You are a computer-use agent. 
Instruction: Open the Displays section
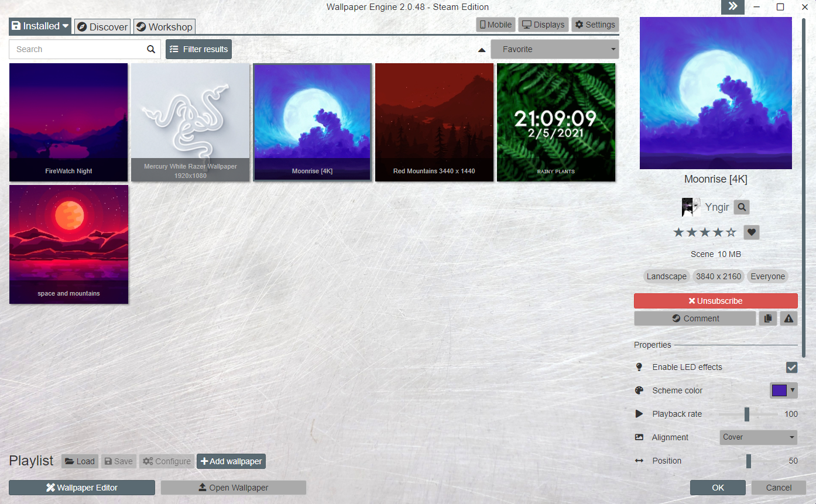[543, 25]
